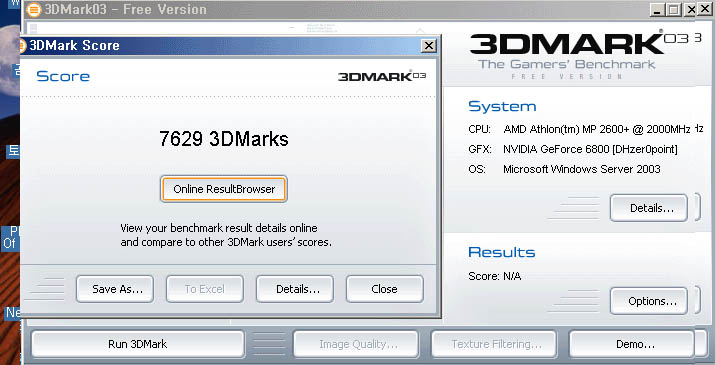
Task: Minimize the 3DMark03 main window
Action: tap(657, 10)
